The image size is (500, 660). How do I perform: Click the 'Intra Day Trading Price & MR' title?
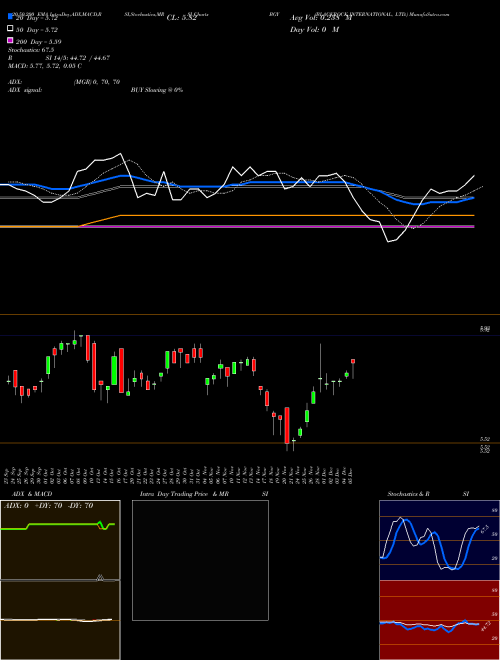point(184,494)
